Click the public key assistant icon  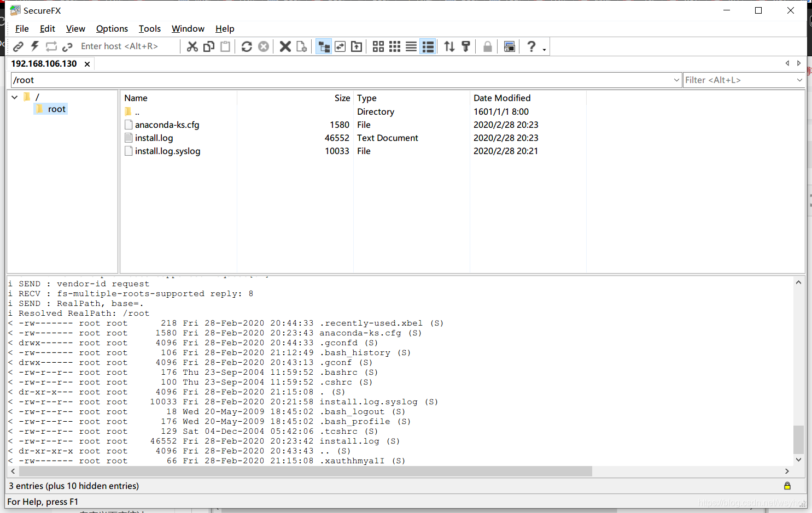[466, 46]
